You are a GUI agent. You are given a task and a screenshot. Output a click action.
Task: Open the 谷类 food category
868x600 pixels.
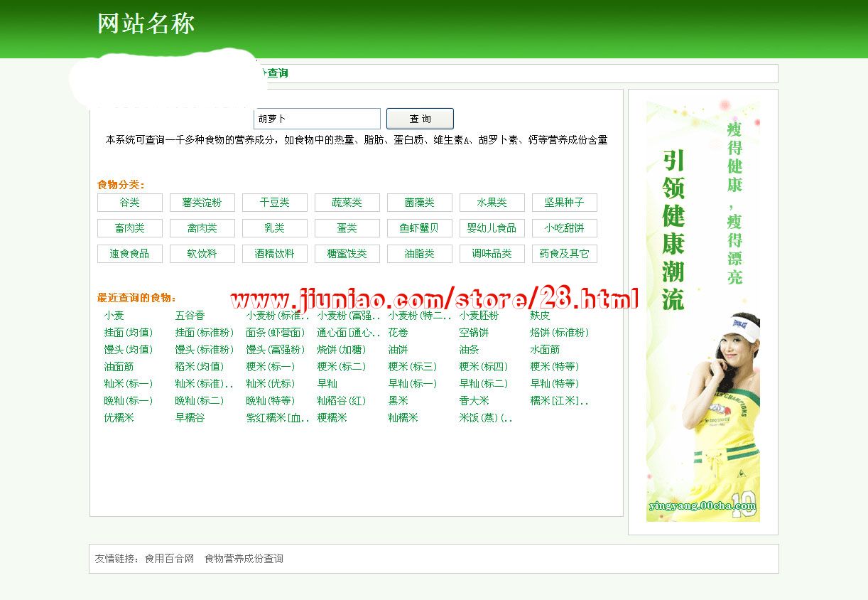(x=130, y=203)
